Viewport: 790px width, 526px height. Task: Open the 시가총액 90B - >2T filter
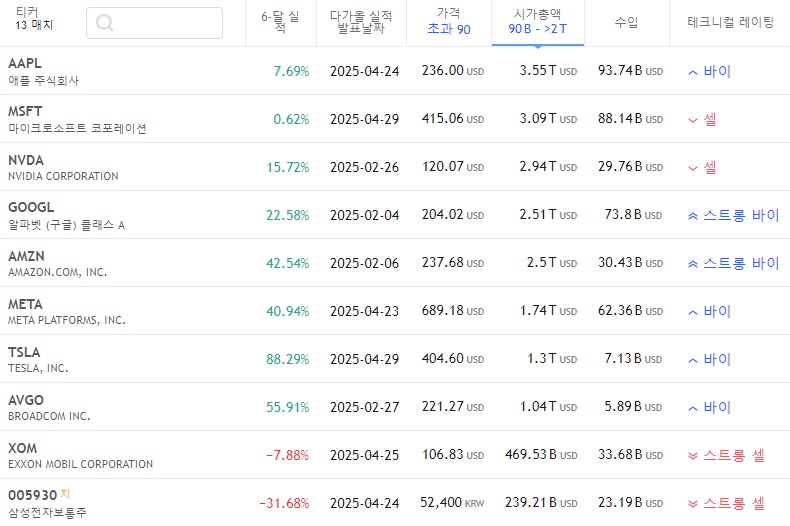(x=538, y=22)
